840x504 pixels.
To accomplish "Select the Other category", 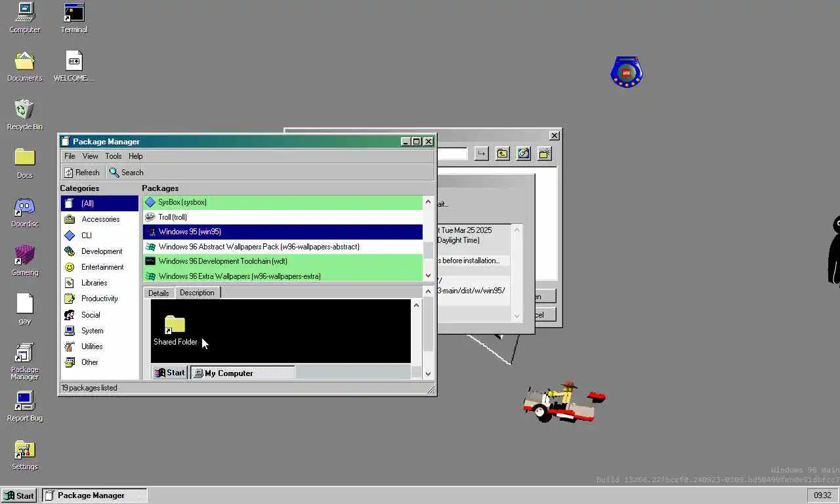I will (100, 362).
